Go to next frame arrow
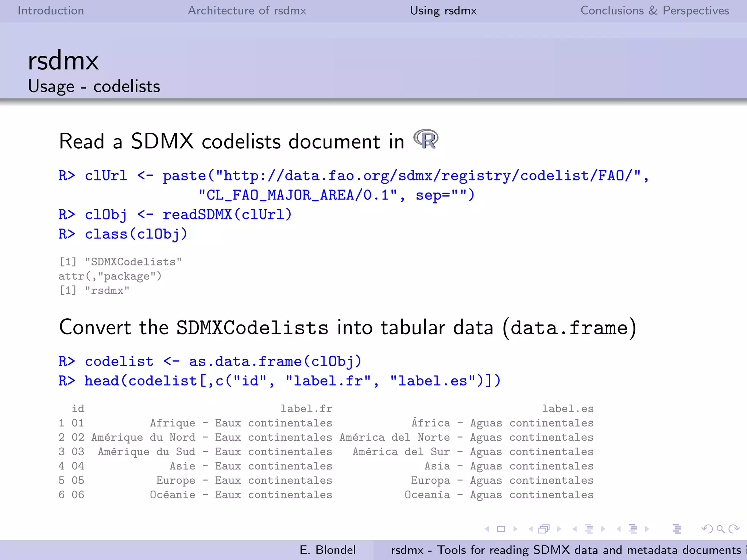 coord(559,529)
